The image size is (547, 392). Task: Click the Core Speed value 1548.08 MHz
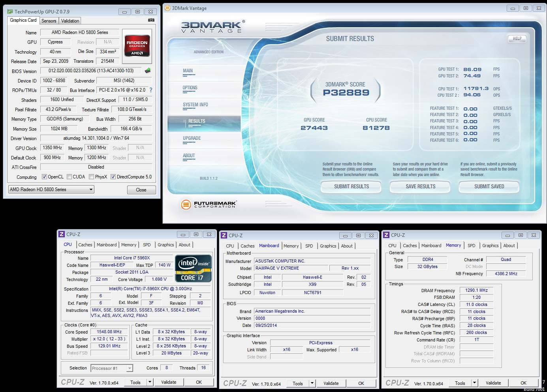click(109, 332)
